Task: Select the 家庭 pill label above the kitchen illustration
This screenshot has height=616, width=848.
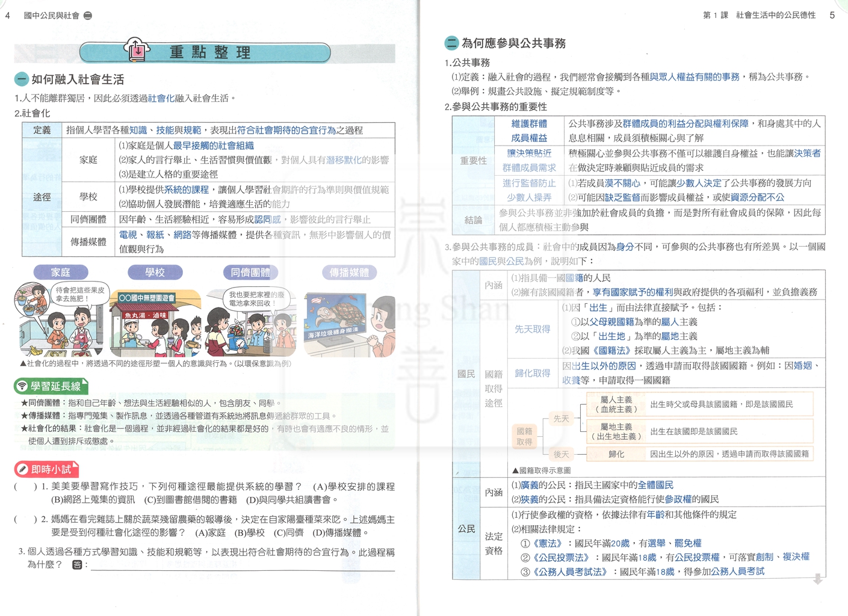Action: [x=61, y=273]
